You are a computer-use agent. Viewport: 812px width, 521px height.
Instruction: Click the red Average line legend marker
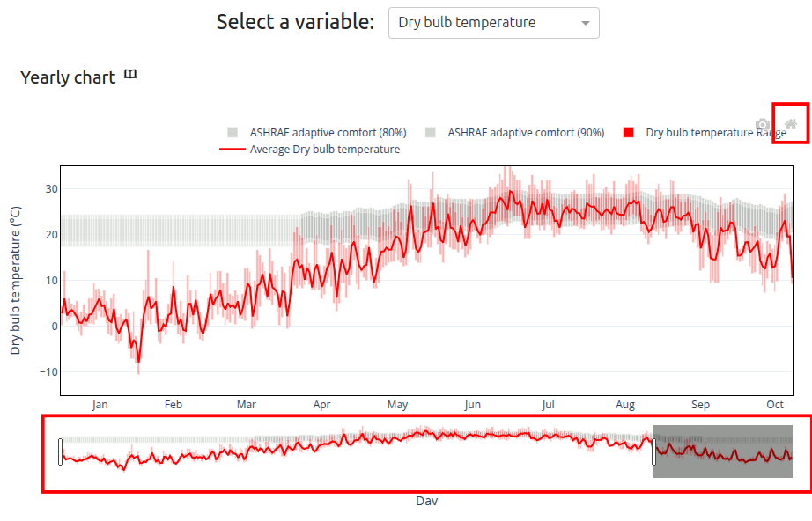click(232, 150)
